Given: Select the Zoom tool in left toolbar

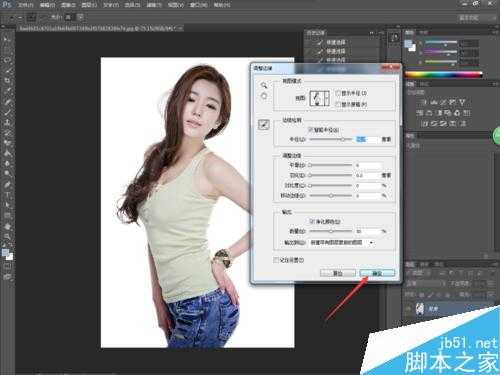Looking at the screenshot, I should 7,237.
